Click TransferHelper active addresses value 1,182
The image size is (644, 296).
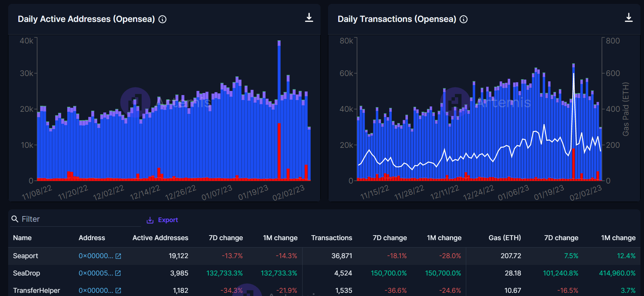181,290
